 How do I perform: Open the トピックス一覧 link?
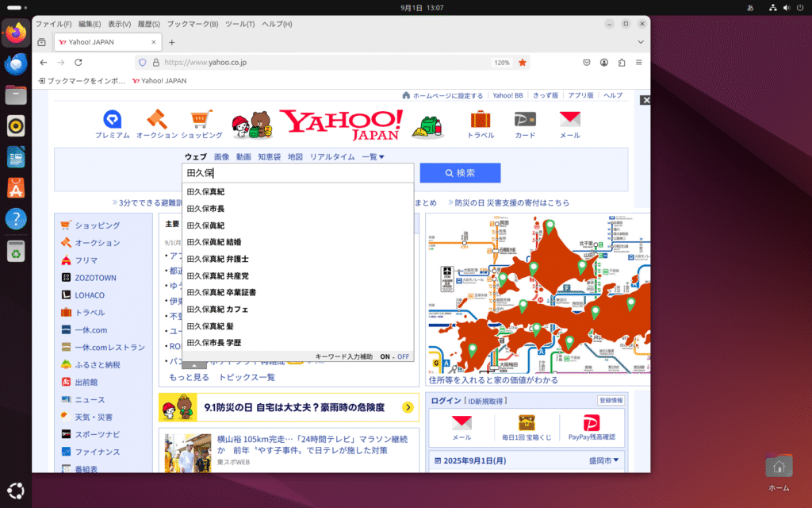coord(247,377)
